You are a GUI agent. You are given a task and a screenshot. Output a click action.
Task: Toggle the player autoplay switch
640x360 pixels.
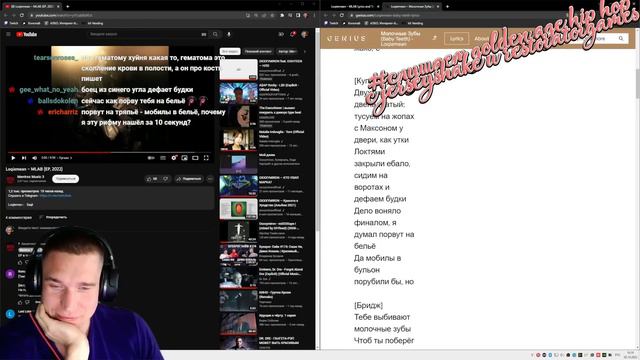(x=151, y=158)
